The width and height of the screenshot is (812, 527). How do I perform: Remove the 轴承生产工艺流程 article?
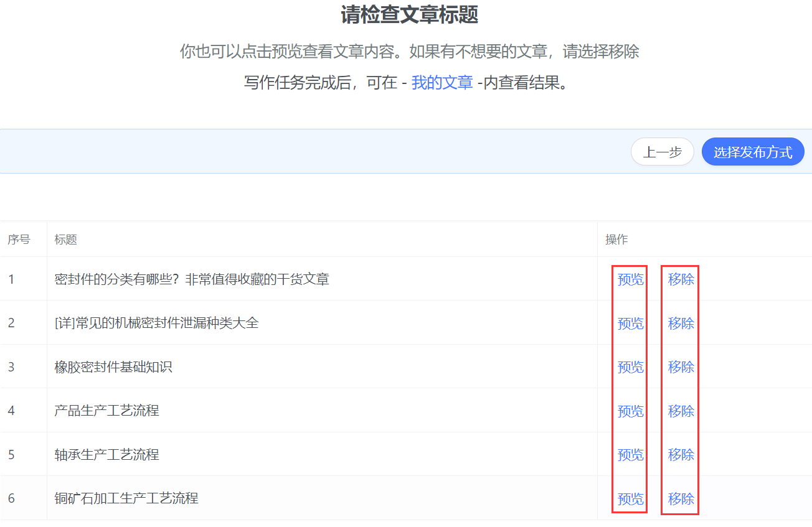click(x=681, y=455)
